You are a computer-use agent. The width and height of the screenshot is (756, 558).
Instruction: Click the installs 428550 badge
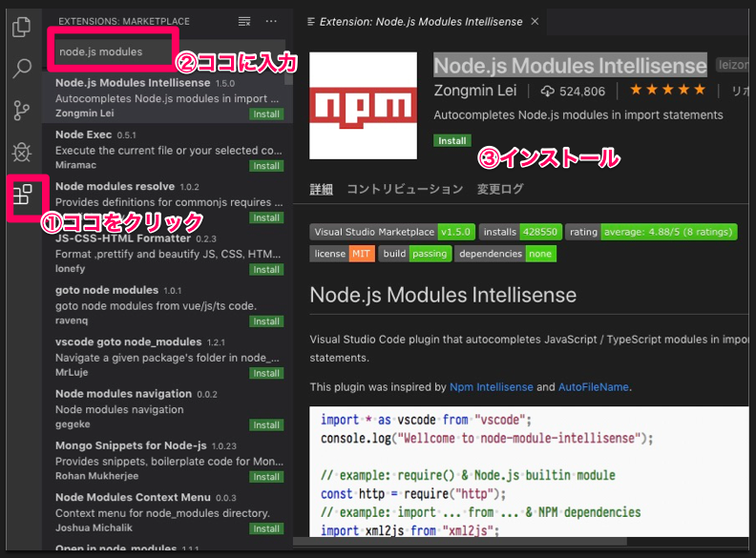coord(520,232)
